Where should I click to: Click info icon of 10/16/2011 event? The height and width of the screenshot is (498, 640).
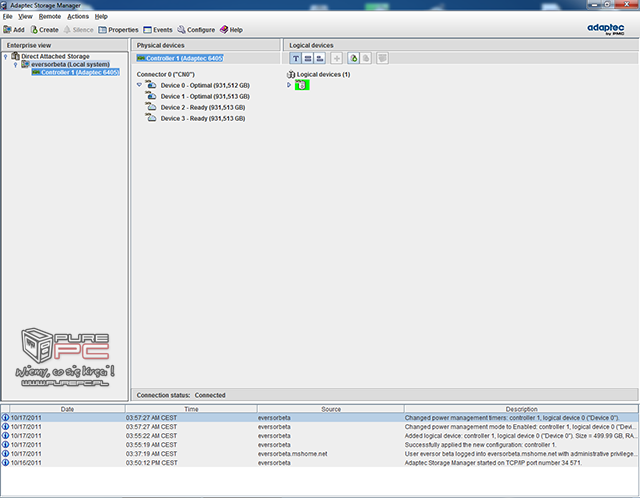pyautogui.click(x=5, y=462)
